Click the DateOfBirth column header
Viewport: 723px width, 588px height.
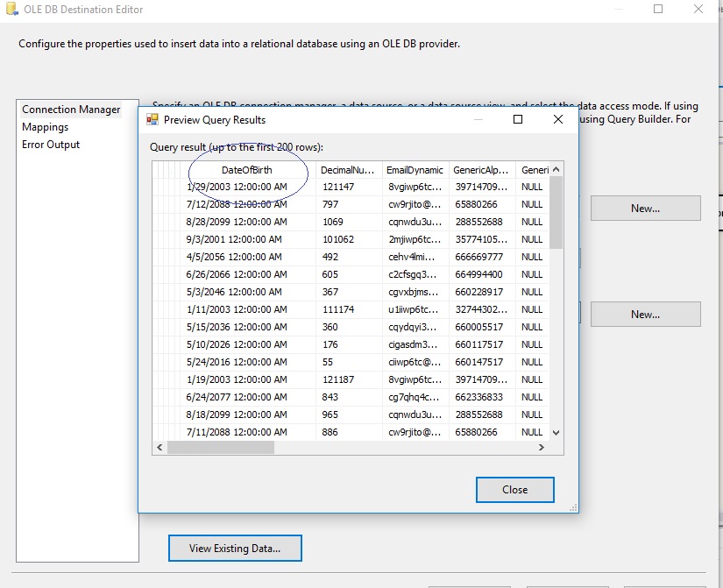coord(247,170)
